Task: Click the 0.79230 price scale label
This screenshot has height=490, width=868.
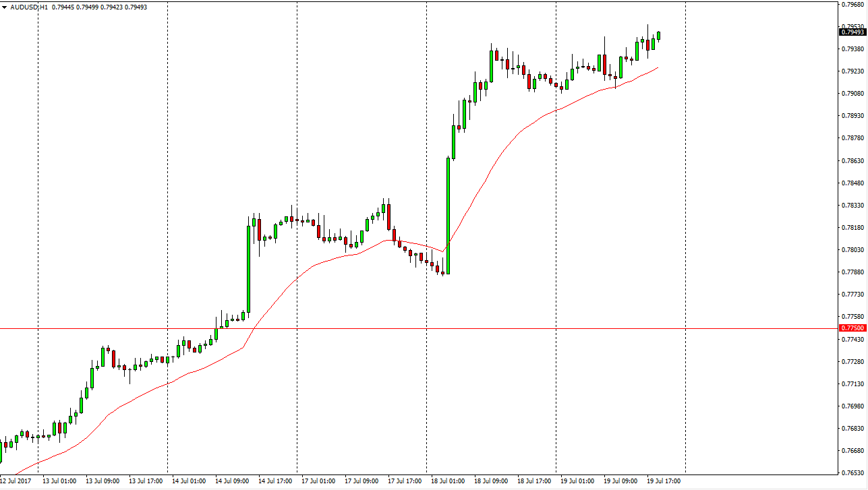Action: pyautogui.click(x=854, y=71)
